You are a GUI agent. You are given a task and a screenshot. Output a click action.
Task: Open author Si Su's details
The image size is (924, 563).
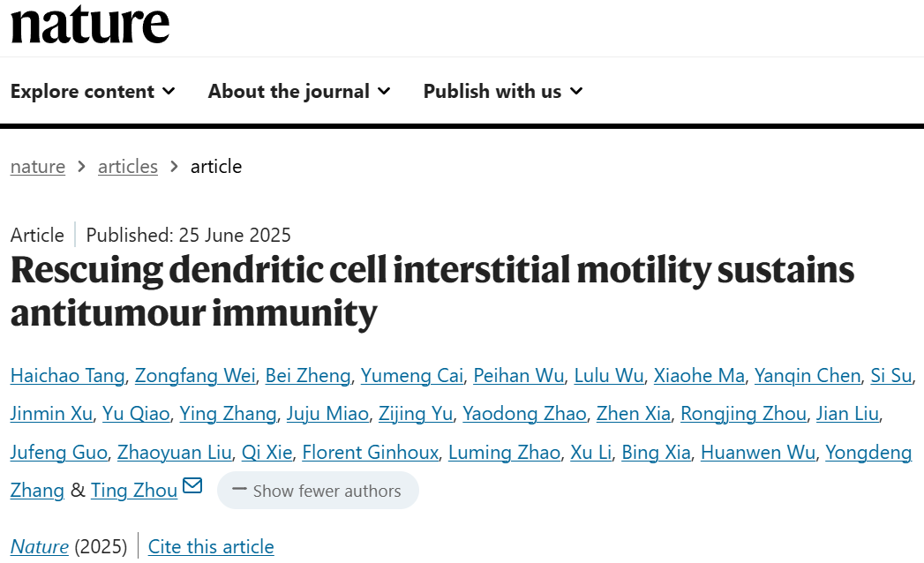[x=890, y=376]
